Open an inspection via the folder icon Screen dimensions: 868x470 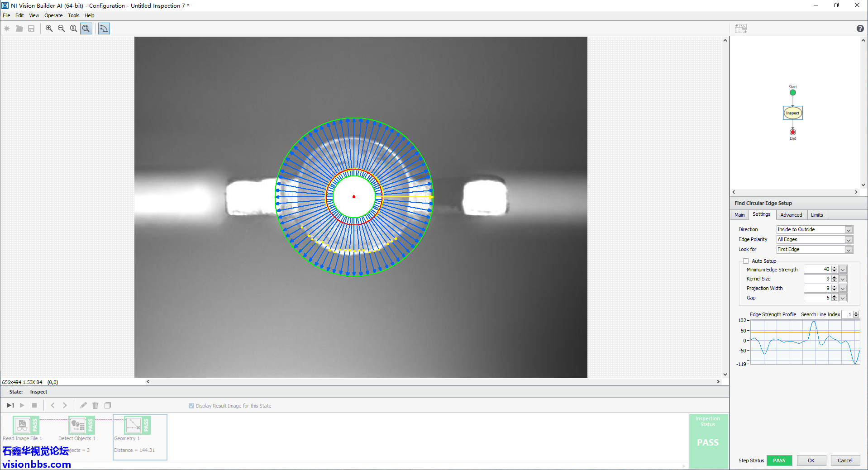click(x=19, y=28)
